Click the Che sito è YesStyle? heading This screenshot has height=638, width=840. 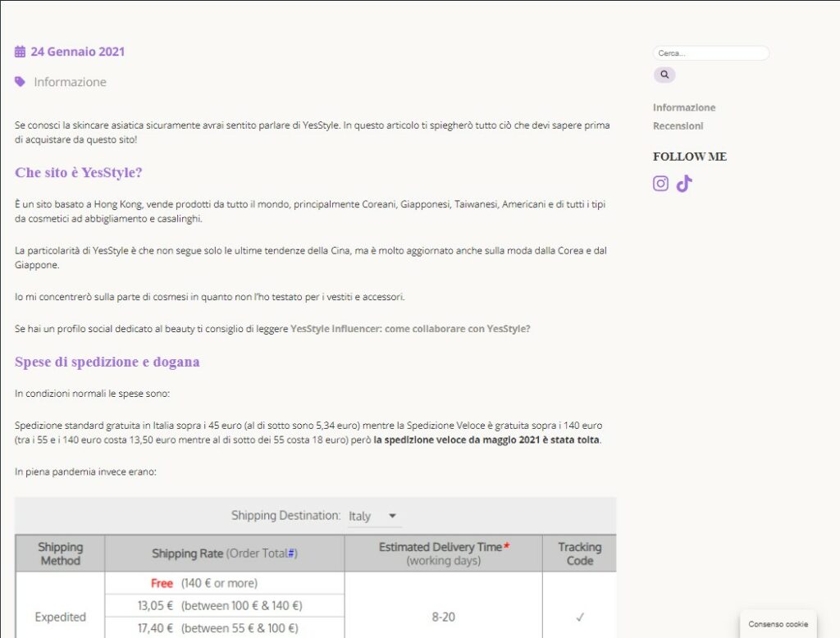pos(78,172)
